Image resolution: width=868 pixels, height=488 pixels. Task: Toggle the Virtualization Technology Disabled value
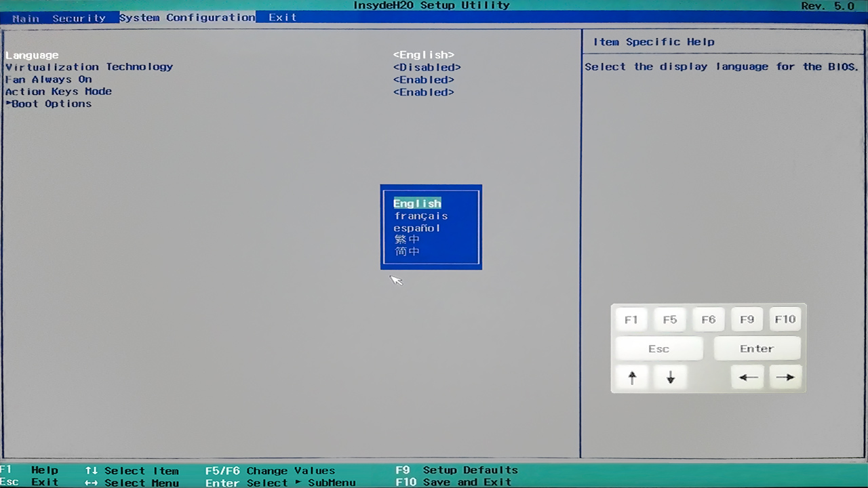coord(427,67)
